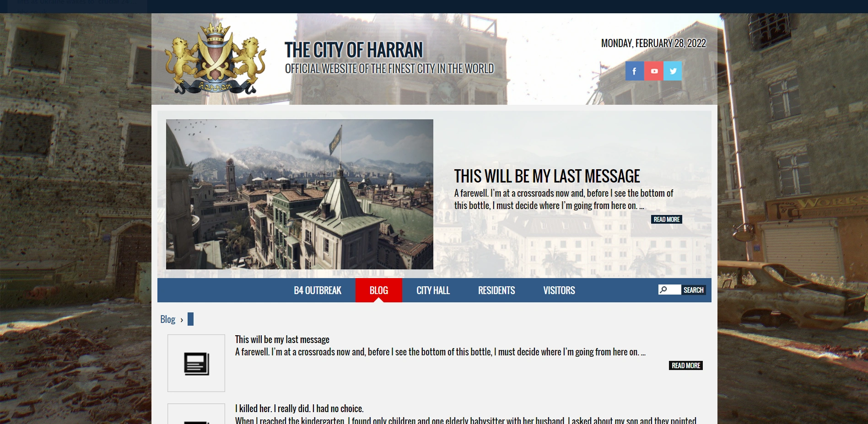The height and width of the screenshot is (424, 868).
Task: Go to the Residents menu section
Action: pos(496,290)
